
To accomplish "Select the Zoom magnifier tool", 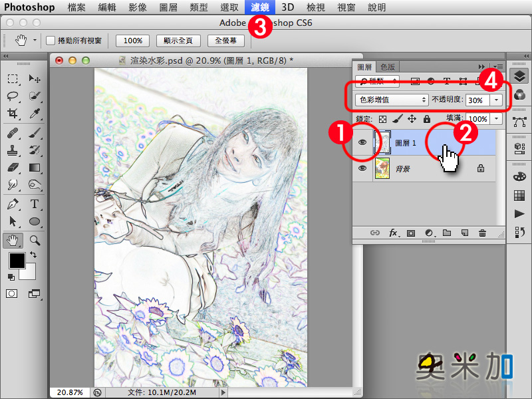I will (x=35, y=241).
